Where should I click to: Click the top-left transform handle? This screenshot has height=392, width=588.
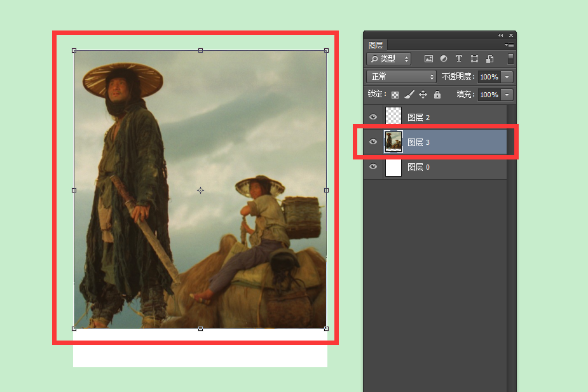pos(74,50)
